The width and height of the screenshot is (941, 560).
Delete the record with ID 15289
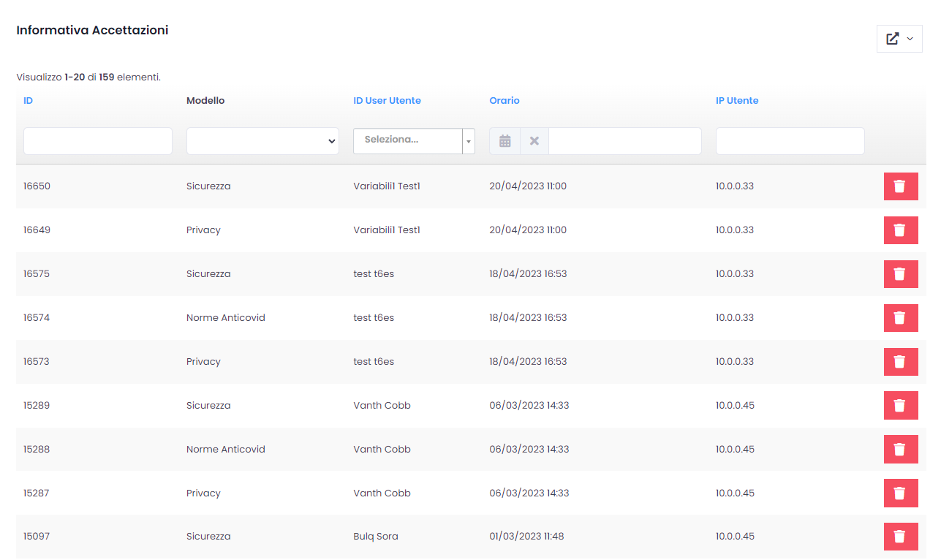click(900, 406)
